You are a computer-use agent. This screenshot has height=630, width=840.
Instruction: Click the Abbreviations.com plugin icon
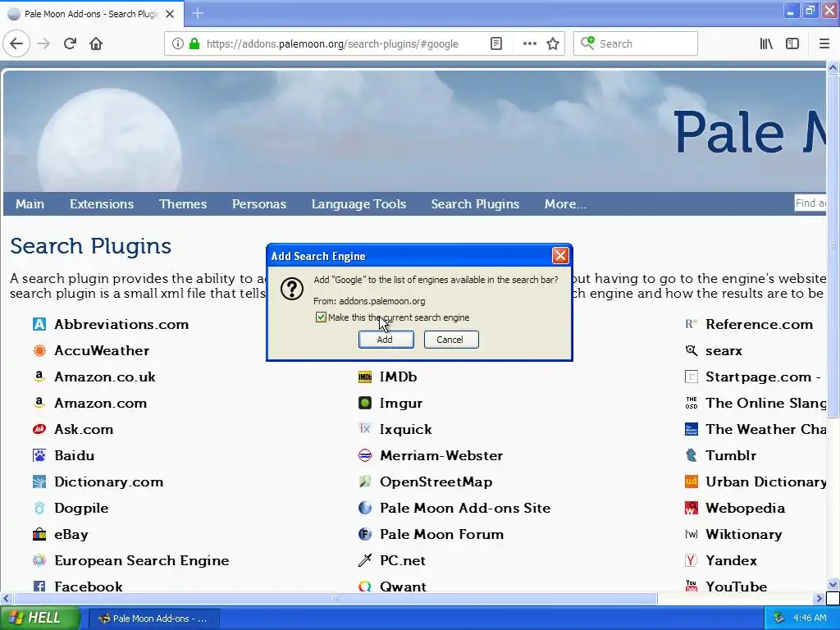(39, 324)
